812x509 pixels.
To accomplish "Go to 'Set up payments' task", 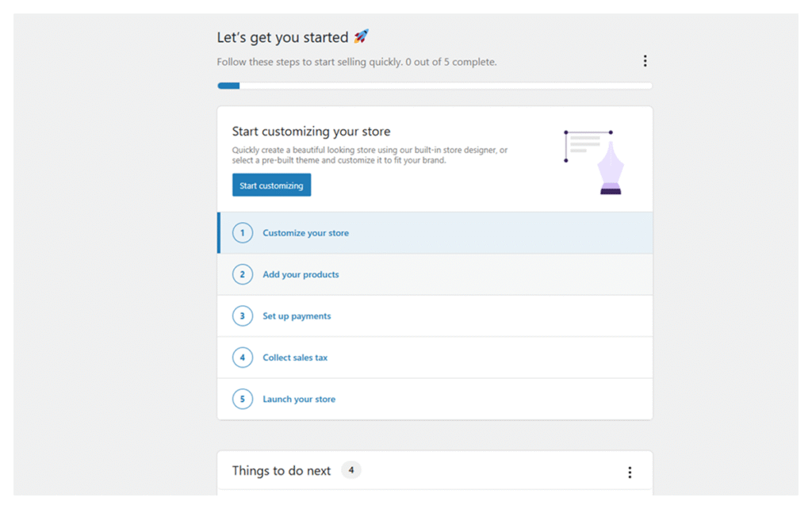I will click(x=297, y=316).
